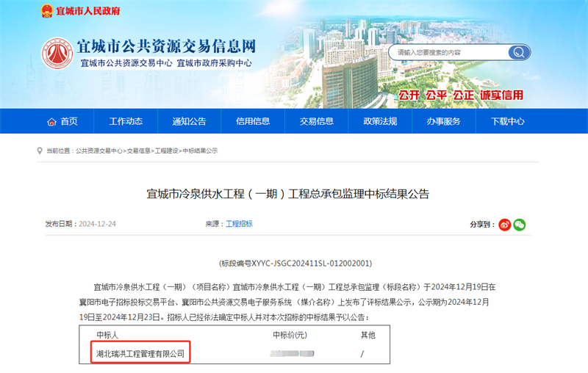Viewport: 588px width, 373px height.
Task: Share the page to WeChat
Action: click(x=520, y=225)
